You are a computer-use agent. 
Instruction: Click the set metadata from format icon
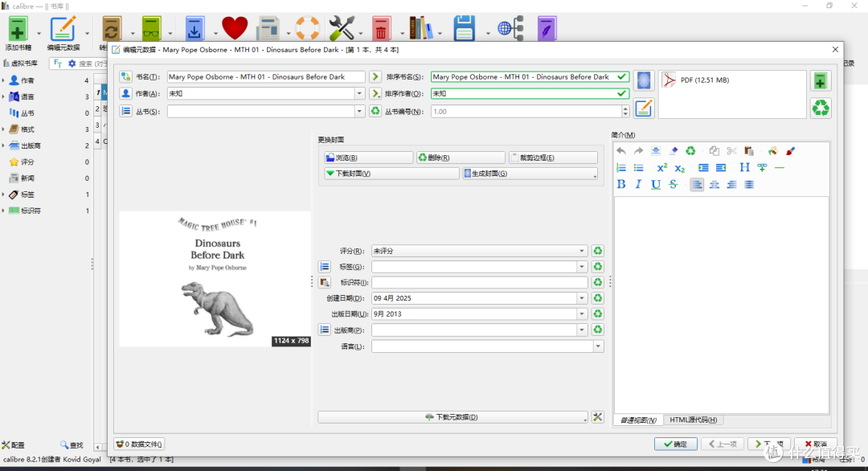click(643, 108)
